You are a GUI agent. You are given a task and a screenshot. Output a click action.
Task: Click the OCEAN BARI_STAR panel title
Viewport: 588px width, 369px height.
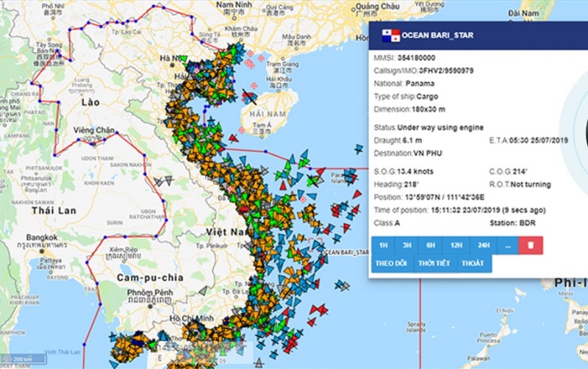pos(437,35)
